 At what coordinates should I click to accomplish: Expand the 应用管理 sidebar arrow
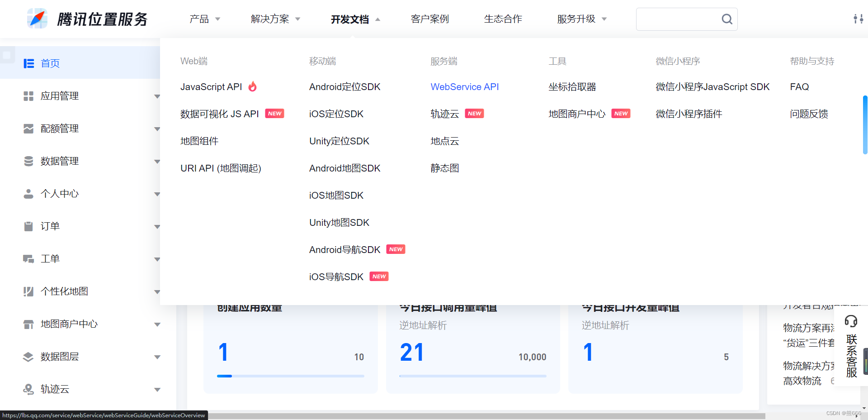157,96
